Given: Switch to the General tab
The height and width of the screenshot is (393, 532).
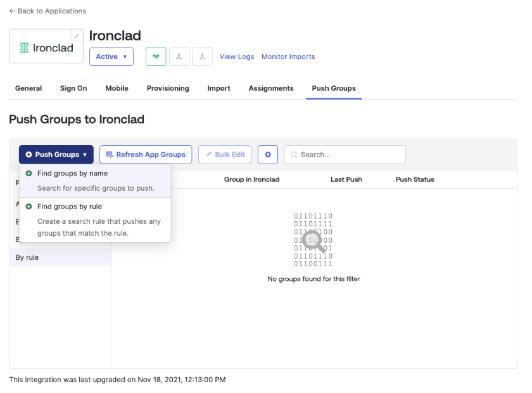Looking at the screenshot, I should pyautogui.click(x=28, y=88).
